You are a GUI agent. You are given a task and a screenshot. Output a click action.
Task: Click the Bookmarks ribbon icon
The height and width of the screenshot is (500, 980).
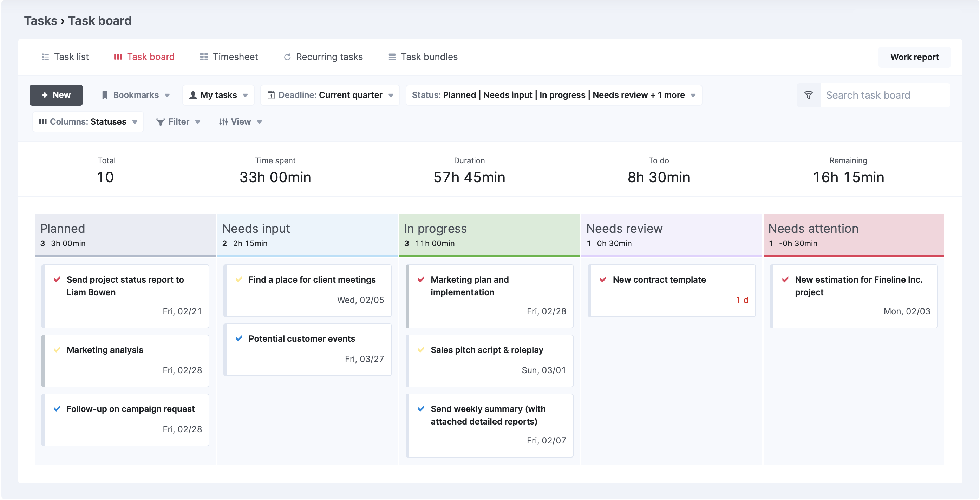(x=105, y=95)
